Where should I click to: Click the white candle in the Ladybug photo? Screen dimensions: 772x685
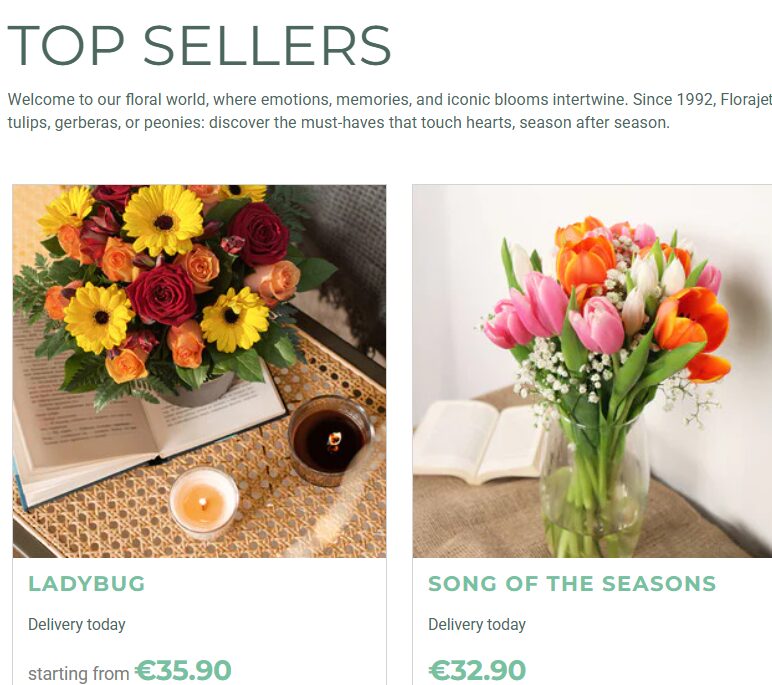point(203,501)
